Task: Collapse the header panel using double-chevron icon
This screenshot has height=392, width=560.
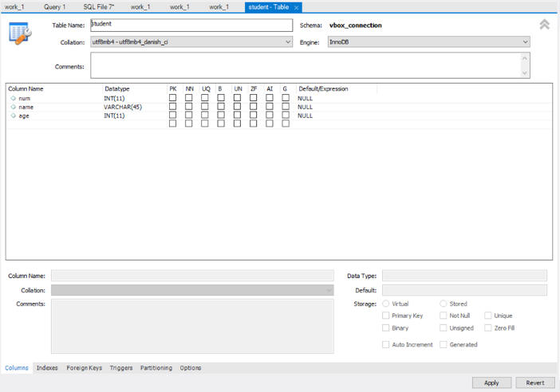Action: pos(544,25)
